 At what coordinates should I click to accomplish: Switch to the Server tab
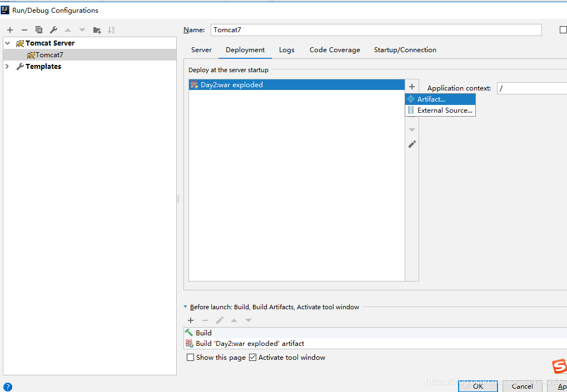(x=201, y=50)
